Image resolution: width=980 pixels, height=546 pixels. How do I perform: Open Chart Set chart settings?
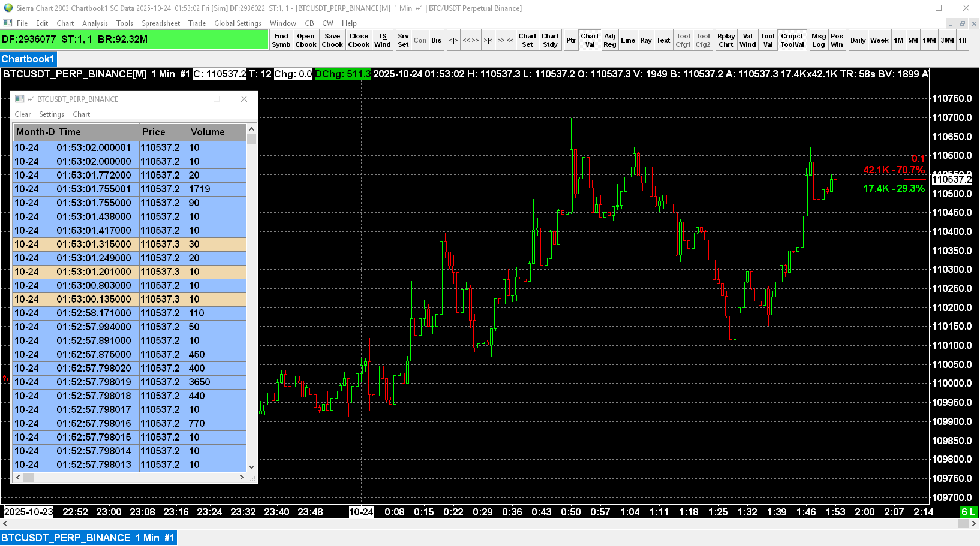point(528,40)
